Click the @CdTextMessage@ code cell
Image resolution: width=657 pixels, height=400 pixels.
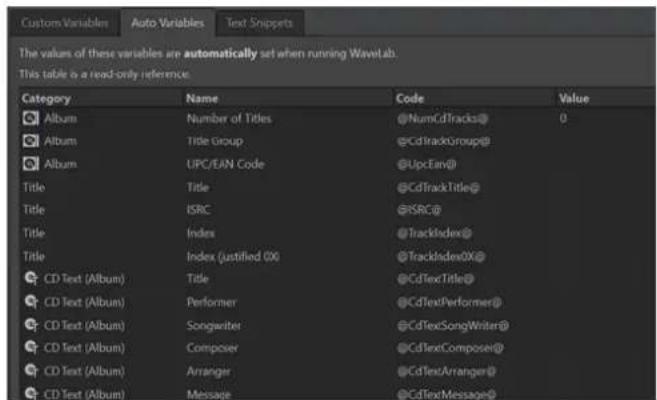click(x=447, y=394)
